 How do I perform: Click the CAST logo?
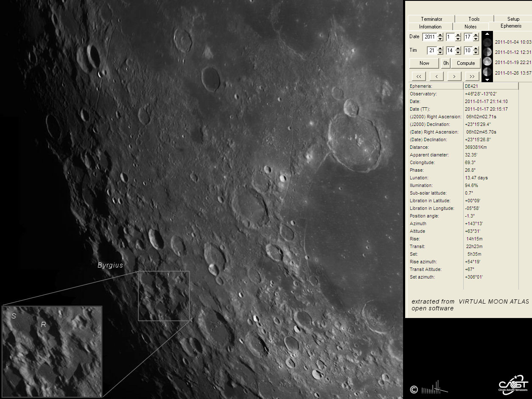pyautogui.click(x=512, y=385)
